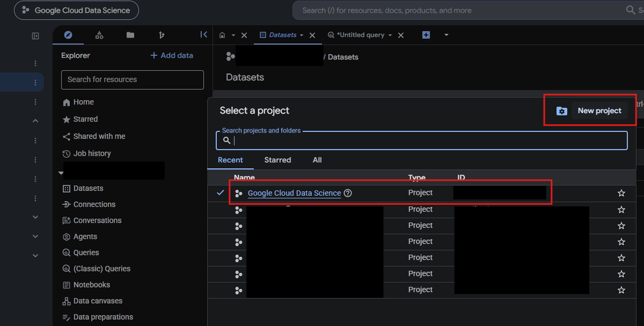Click the project icon in Google Cloud Data Science row
Image resolution: width=644 pixels, height=326 pixels.
238,193
